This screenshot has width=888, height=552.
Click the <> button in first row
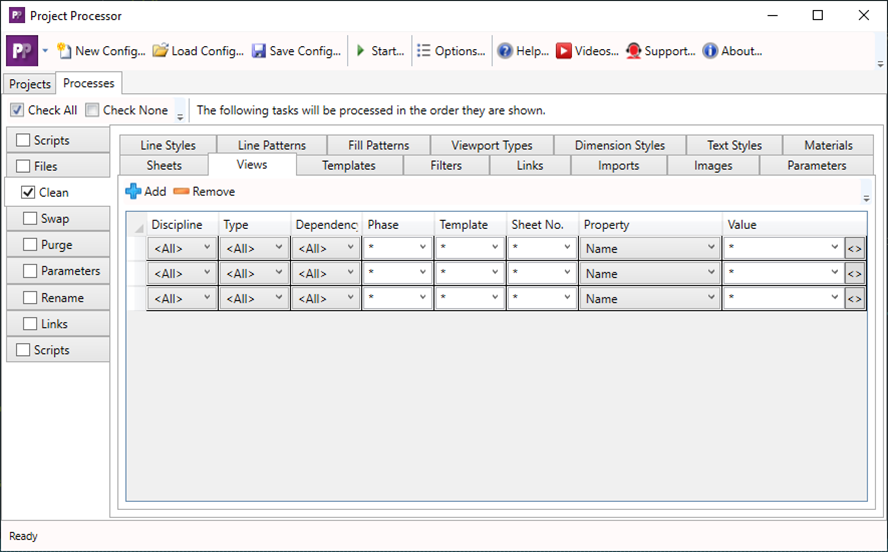(855, 249)
